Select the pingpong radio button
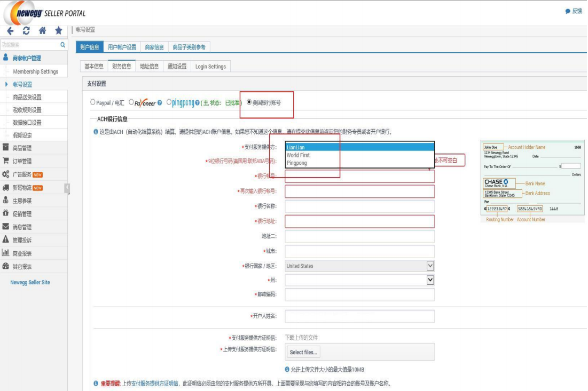Screen dimensions: 588x391 [x=169, y=102]
